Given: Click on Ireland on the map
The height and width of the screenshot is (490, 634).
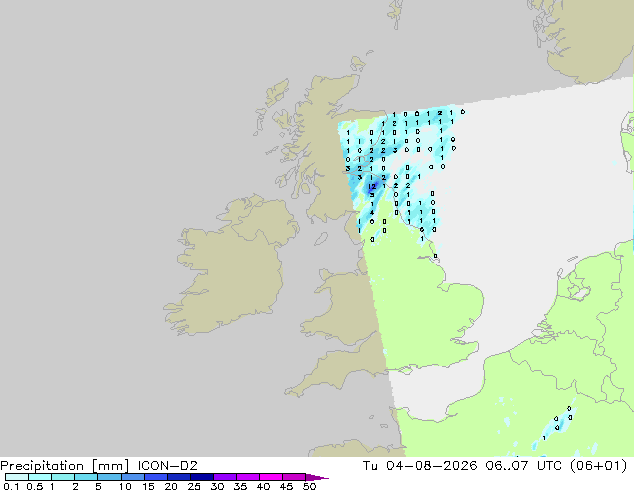Looking at the screenshot, I should tap(230, 267).
